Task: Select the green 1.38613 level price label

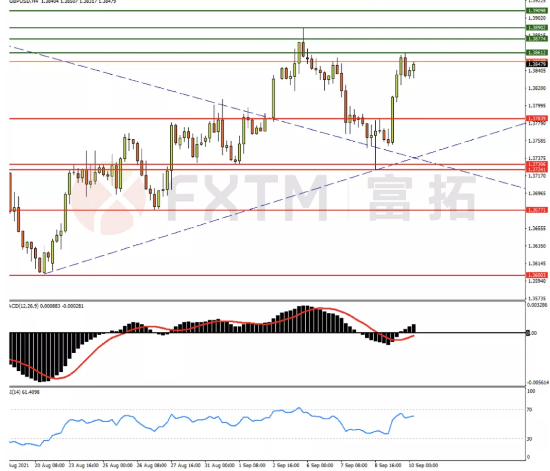Action: (537, 53)
